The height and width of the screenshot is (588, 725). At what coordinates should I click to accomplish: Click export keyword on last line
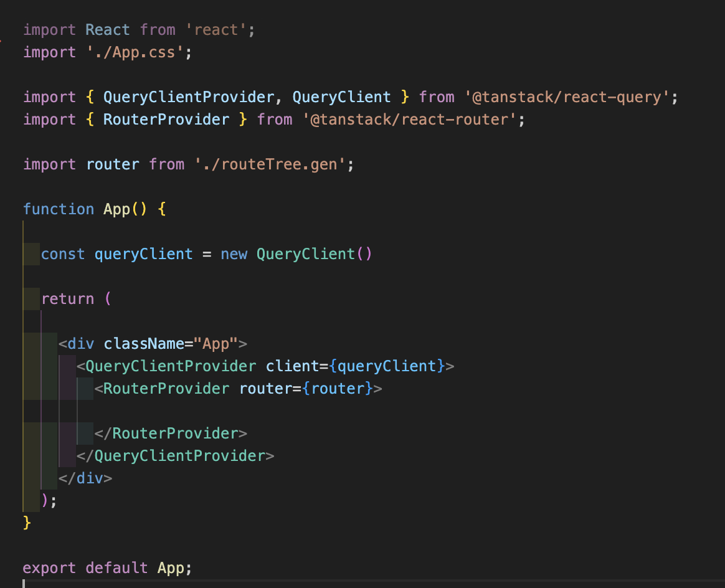49,568
